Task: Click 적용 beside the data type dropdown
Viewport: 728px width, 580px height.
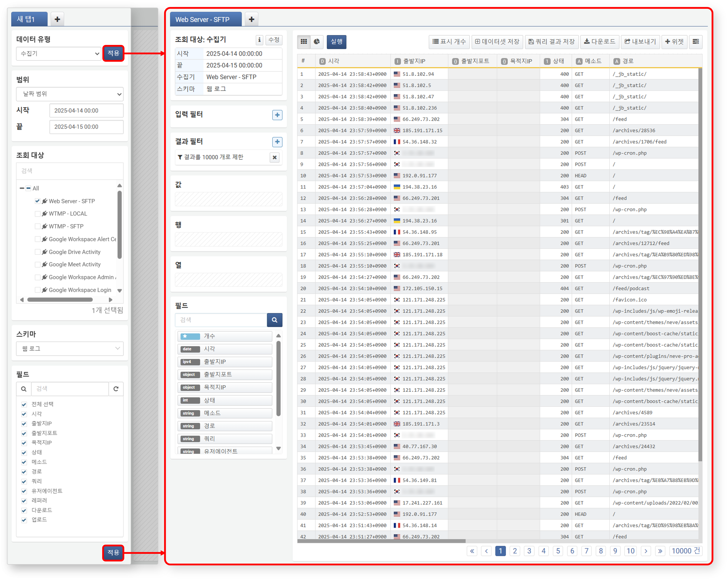Action: (x=114, y=53)
